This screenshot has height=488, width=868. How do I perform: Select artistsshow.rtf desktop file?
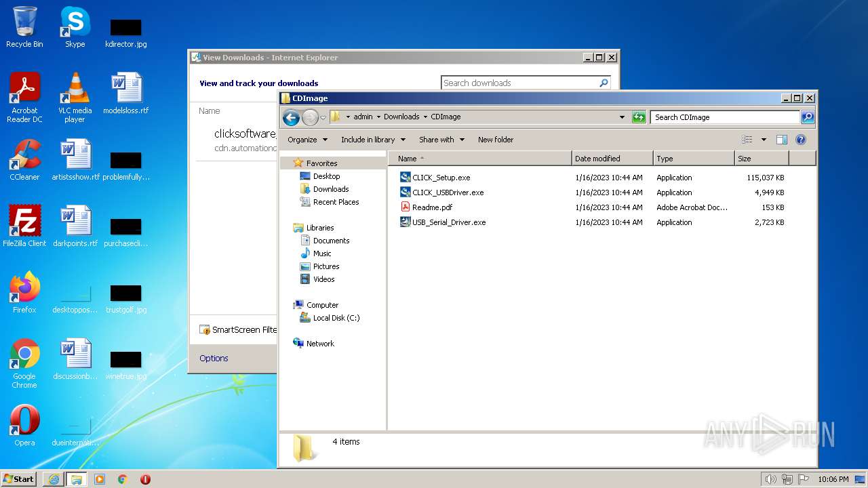(75, 160)
